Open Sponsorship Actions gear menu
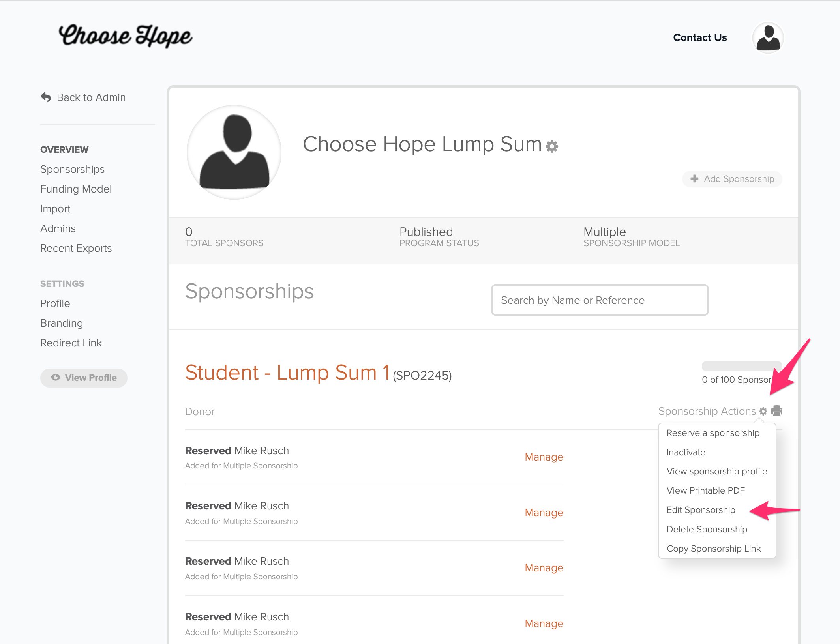 tap(763, 411)
